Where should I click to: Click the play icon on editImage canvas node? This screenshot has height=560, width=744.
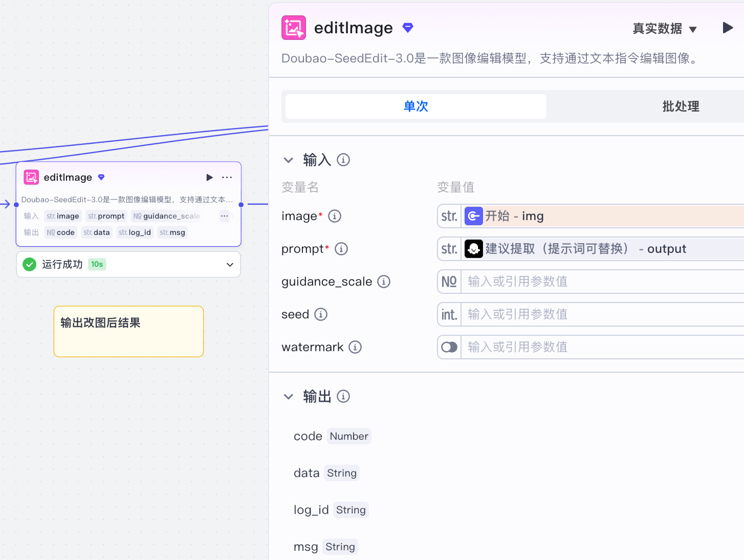coord(209,178)
